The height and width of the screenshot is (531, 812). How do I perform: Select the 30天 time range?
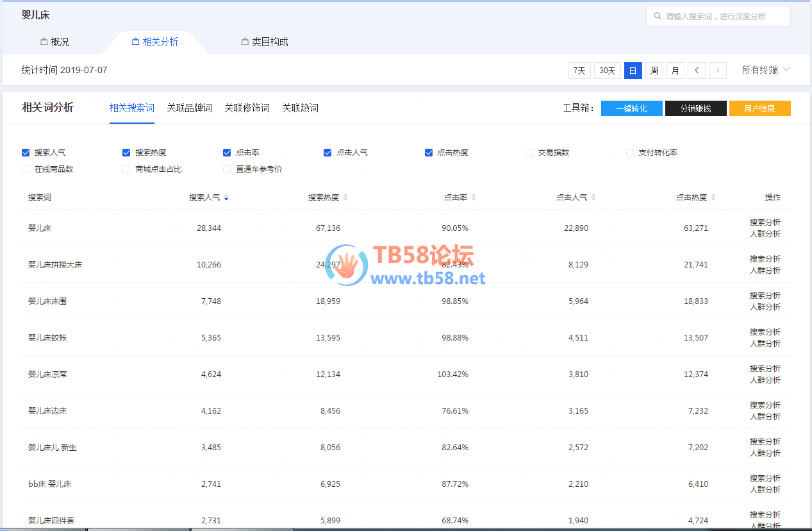[x=607, y=71]
